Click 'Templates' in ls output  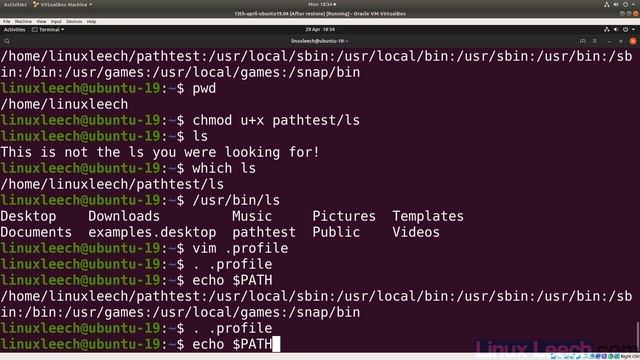point(428,216)
